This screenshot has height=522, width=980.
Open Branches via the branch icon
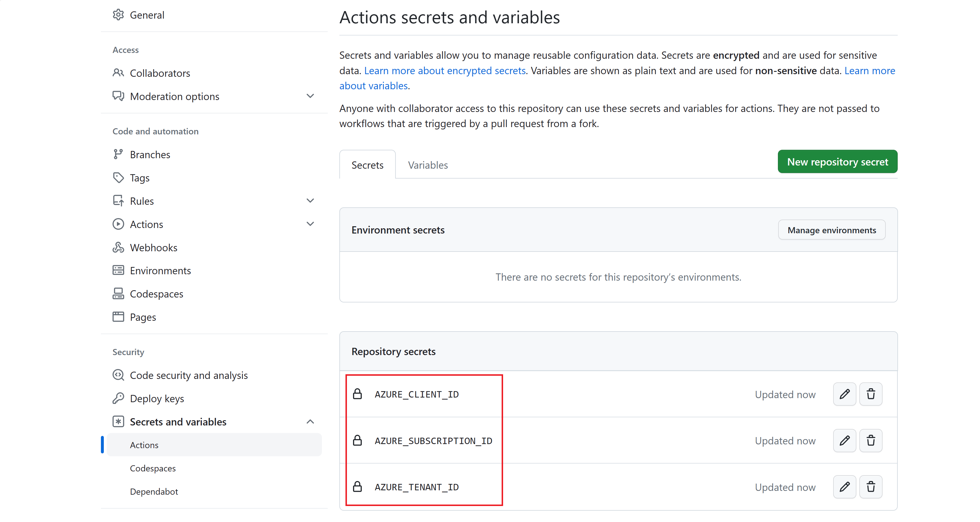(x=118, y=154)
